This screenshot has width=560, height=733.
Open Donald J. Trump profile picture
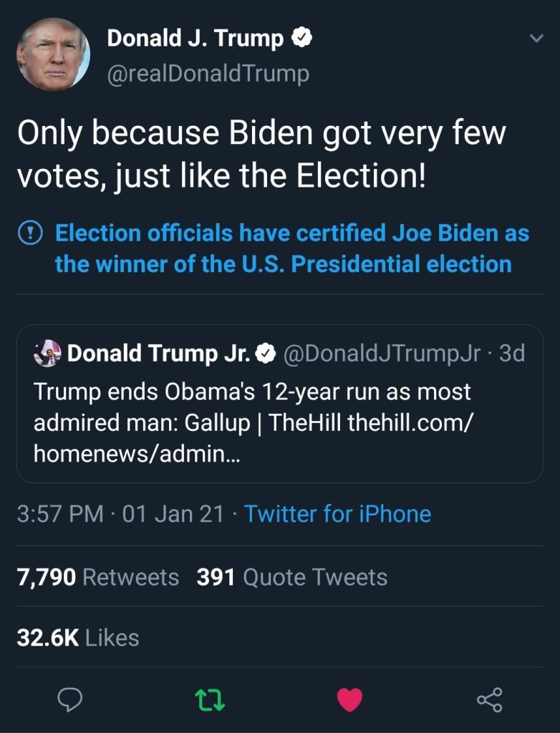coord(53,54)
